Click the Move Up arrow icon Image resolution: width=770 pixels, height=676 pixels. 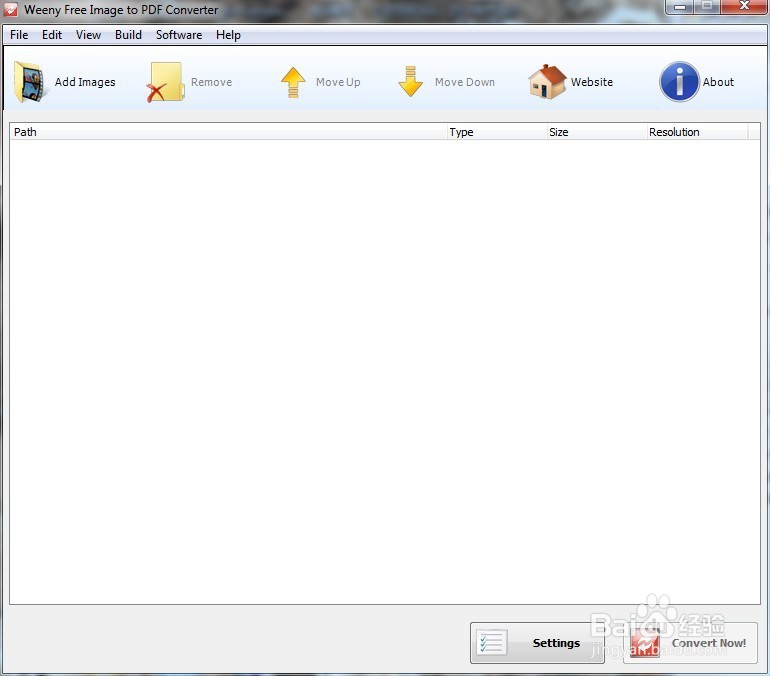click(293, 82)
